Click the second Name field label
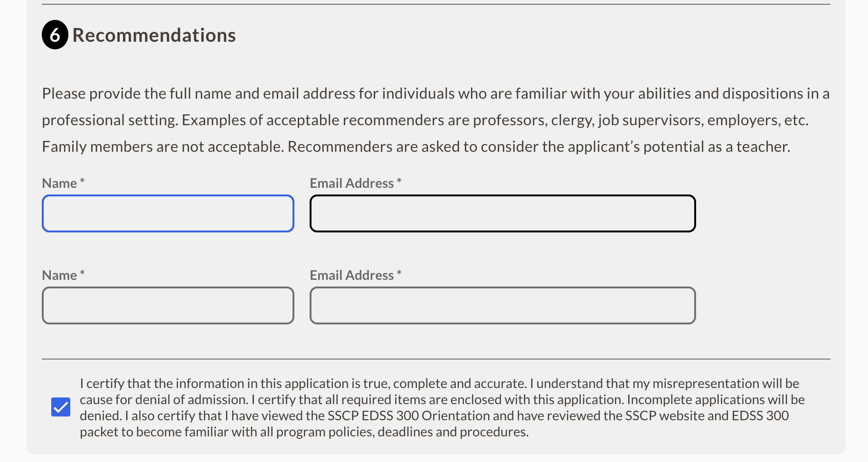This screenshot has height=462, width=868. pos(59,275)
